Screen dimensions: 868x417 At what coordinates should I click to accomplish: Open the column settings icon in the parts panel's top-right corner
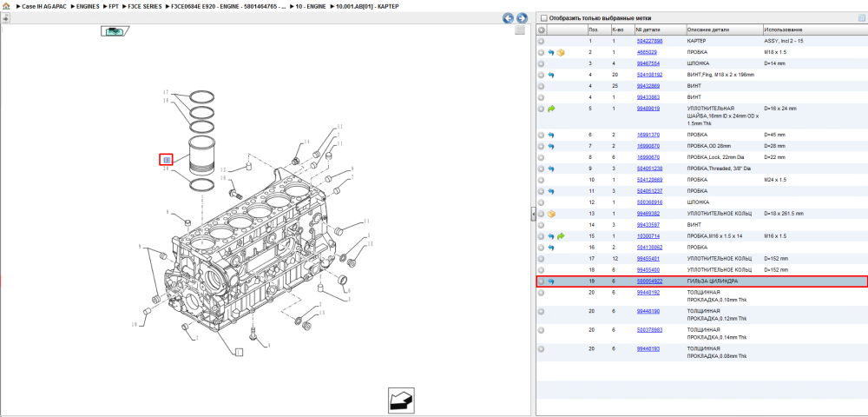(x=861, y=17)
